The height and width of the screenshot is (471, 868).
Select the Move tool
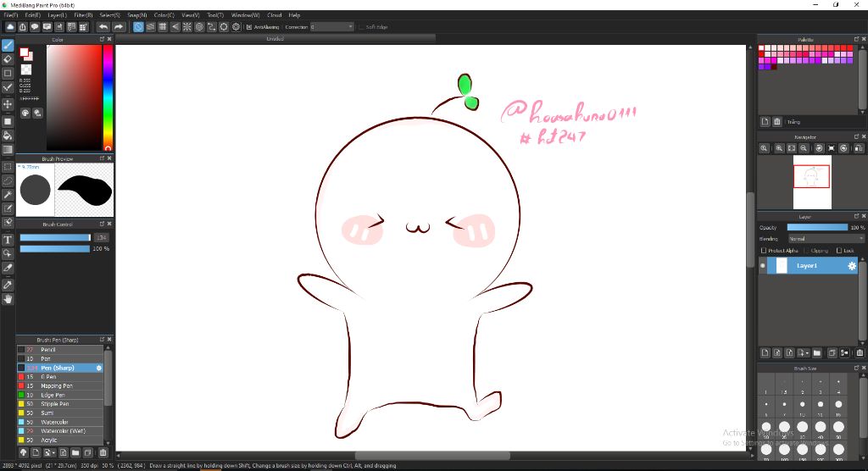click(8, 104)
